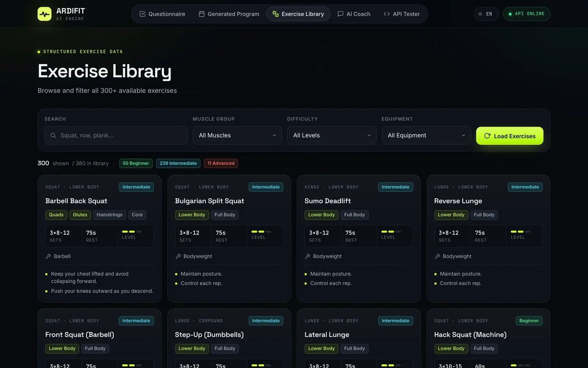
Task: Select the 239 Intermediate chip
Action: (178, 163)
